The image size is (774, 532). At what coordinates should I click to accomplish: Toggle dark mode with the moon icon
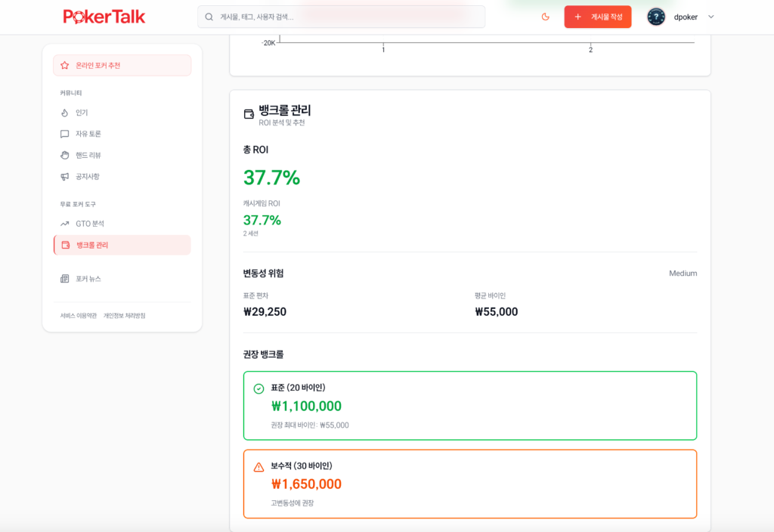pyautogui.click(x=546, y=17)
